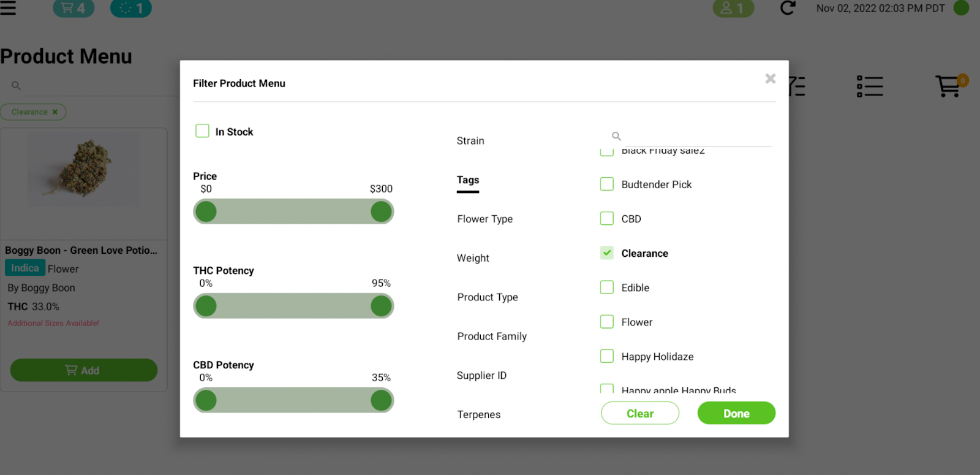The height and width of the screenshot is (475, 980).
Task: Remove the Clearance filter chip
Action: pyautogui.click(x=55, y=112)
